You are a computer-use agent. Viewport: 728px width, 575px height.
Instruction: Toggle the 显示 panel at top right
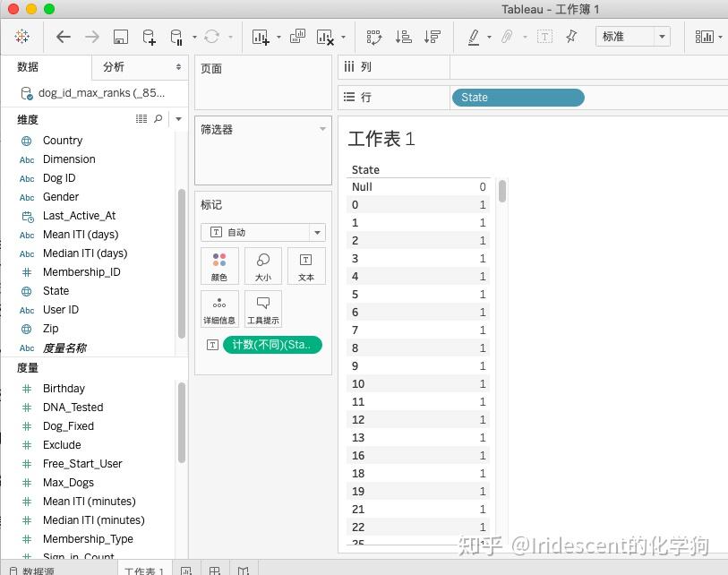coord(706,36)
